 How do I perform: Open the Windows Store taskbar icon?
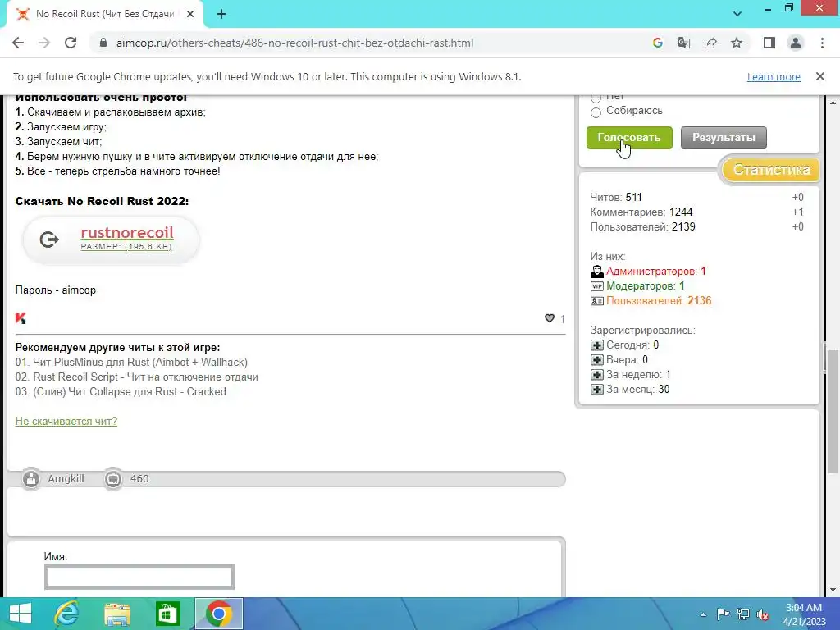click(x=167, y=614)
